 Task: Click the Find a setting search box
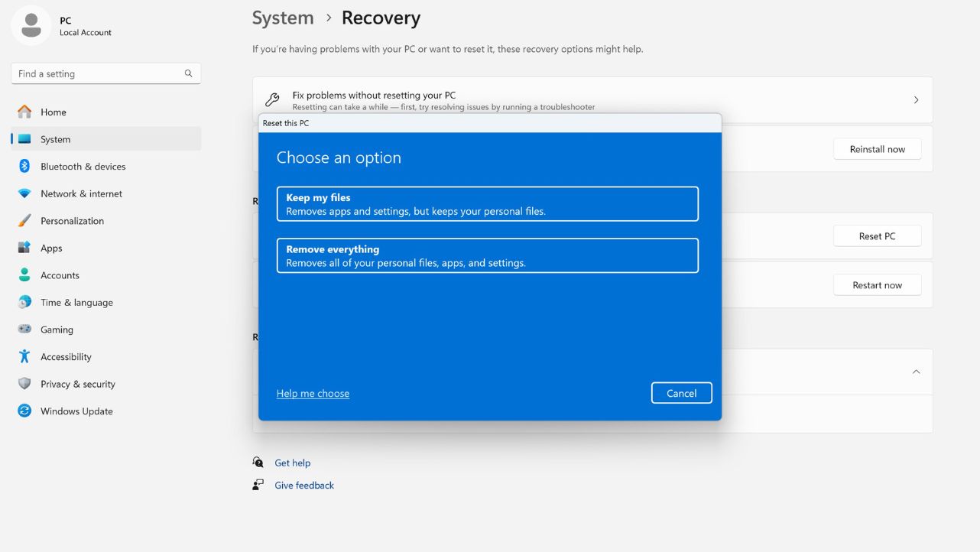pos(106,73)
